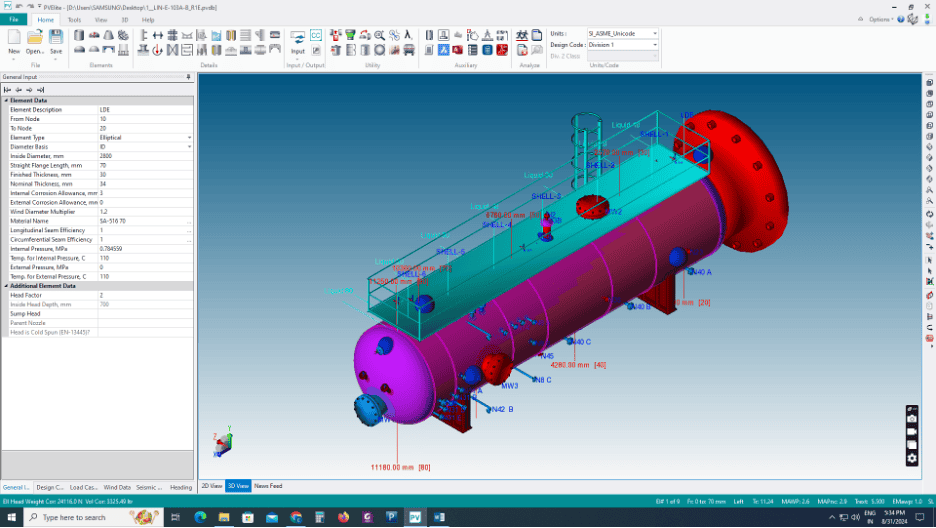Image resolution: width=936 pixels, height=528 pixels.
Task: Open the Input button in Input/Output group
Action: tap(298, 41)
